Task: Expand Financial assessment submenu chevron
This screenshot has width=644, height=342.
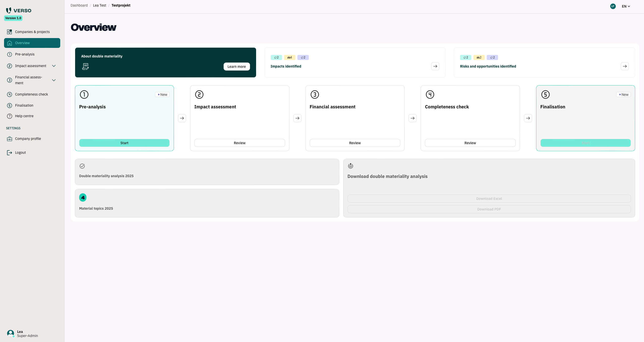Action: tap(54, 80)
